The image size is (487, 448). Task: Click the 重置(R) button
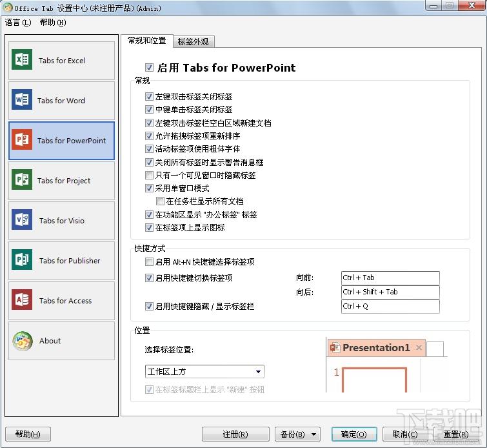click(455, 434)
